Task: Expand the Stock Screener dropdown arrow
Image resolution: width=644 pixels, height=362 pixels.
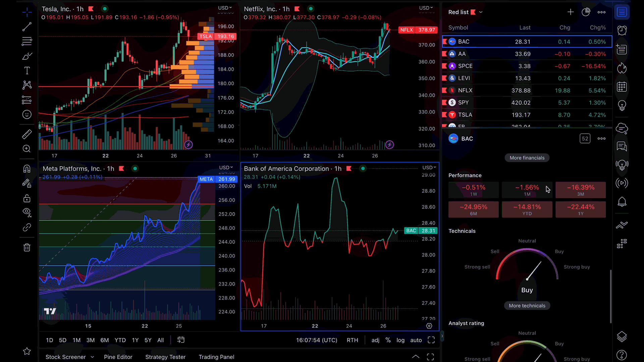Action: 92,357
